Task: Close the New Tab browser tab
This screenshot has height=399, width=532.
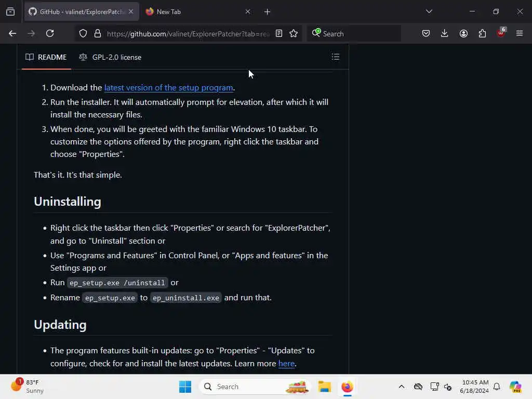Action: (248, 11)
